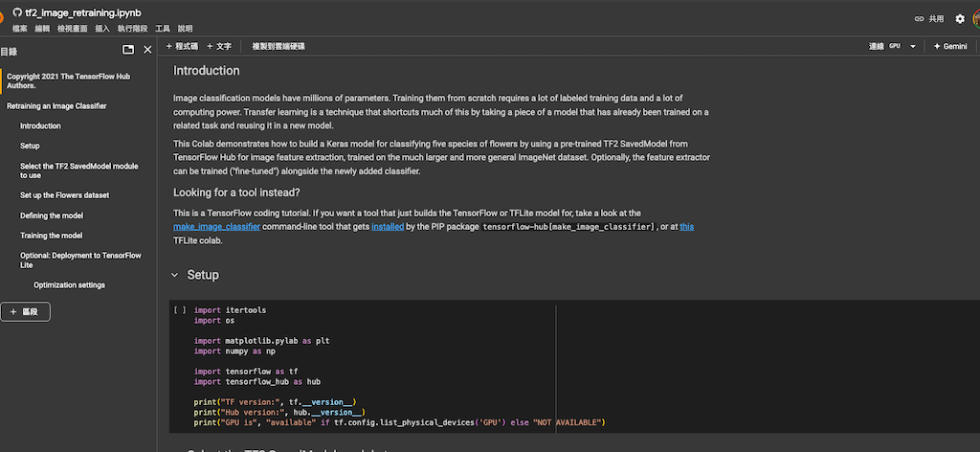Go to Retraining an Image Classifier entry
Image resolution: width=980 pixels, height=452 pixels.
(56, 106)
